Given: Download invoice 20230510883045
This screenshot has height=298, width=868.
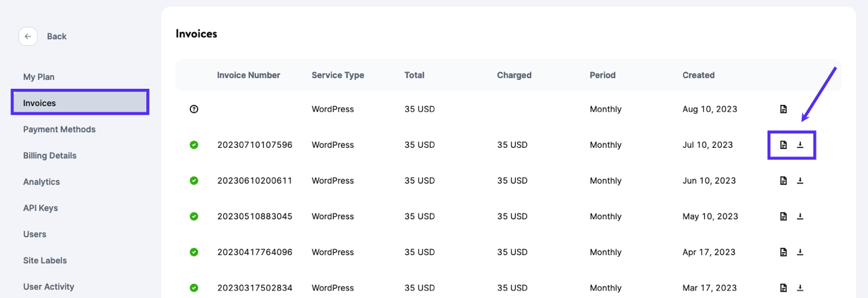Looking at the screenshot, I should point(800,217).
